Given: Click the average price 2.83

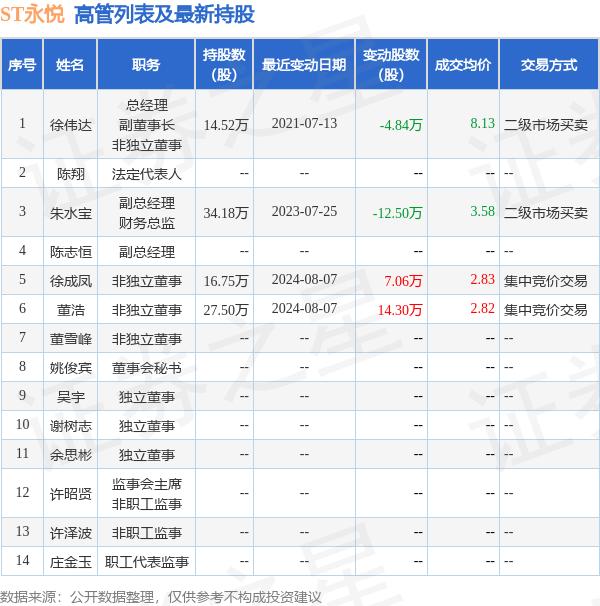Looking at the screenshot, I should [x=482, y=279].
